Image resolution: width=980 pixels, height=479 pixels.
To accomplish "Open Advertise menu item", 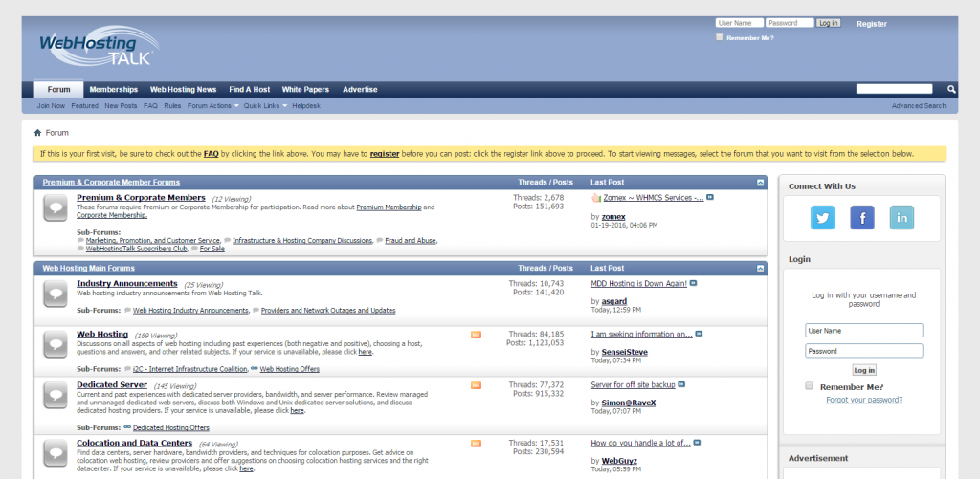I will [360, 89].
